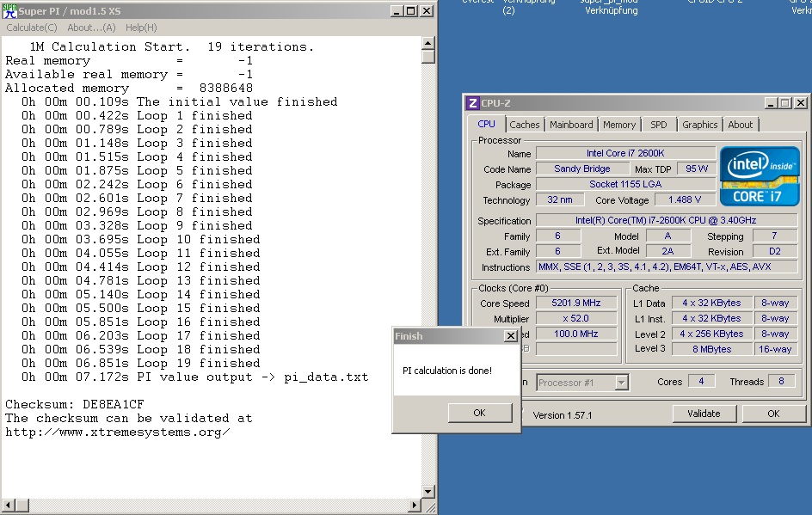Click the 'PI value output -> pi_data.txt' line

click(x=195, y=377)
